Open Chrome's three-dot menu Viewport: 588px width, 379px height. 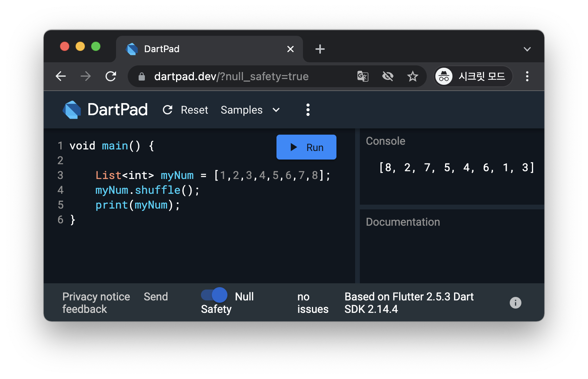[527, 76]
